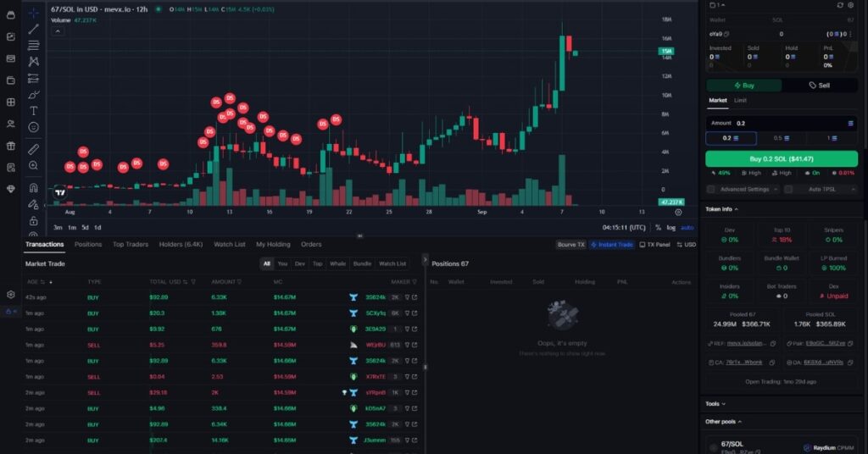Filter trades by Whale
868x454 pixels.
click(x=337, y=263)
